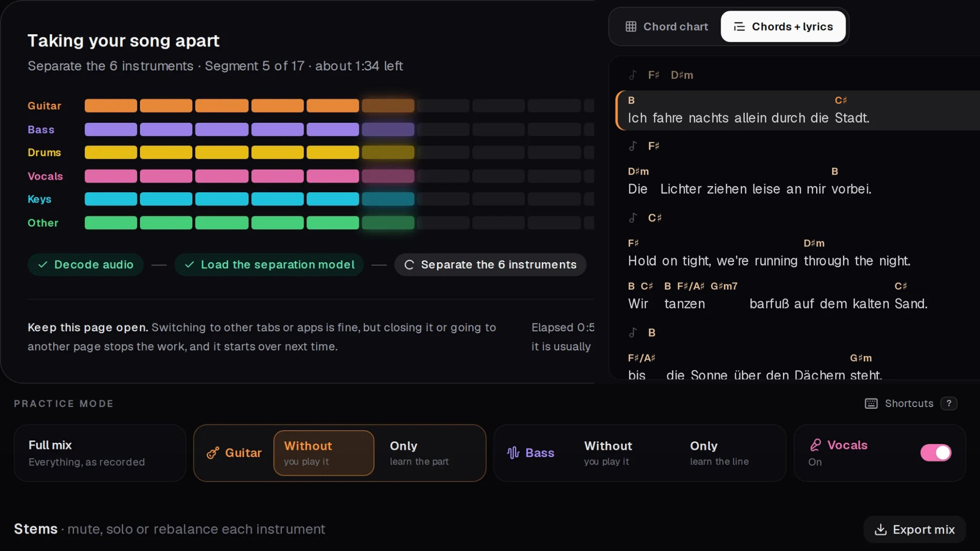Viewport: 980px width, 551px height.
Task: Click the download icon on Export mix
Action: pos(880,530)
